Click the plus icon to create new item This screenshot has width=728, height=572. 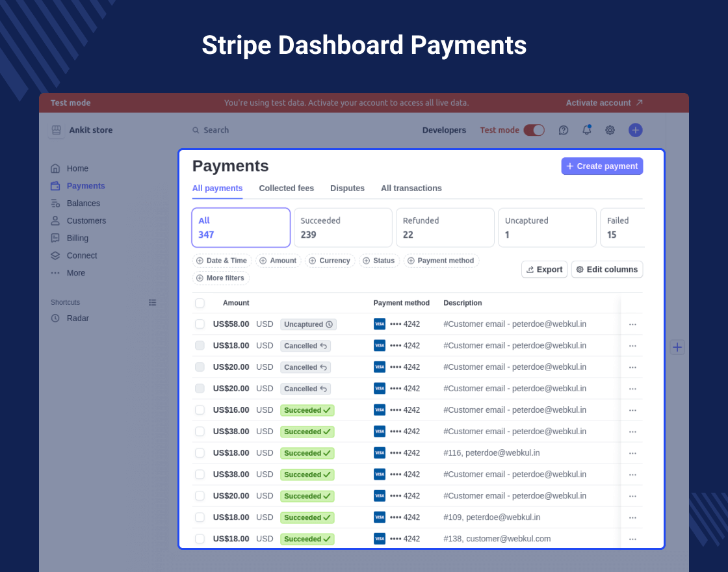pyautogui.click(x=635, y=130)
